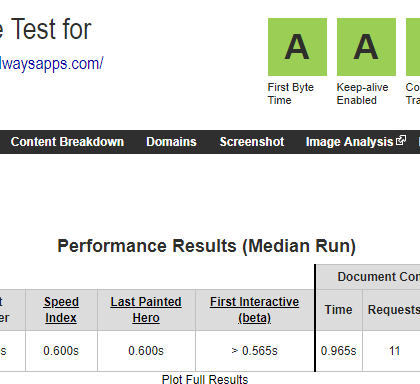Click the First Byte Time grade A box
This screenshot has width=420, height=384.
(297, 47)
